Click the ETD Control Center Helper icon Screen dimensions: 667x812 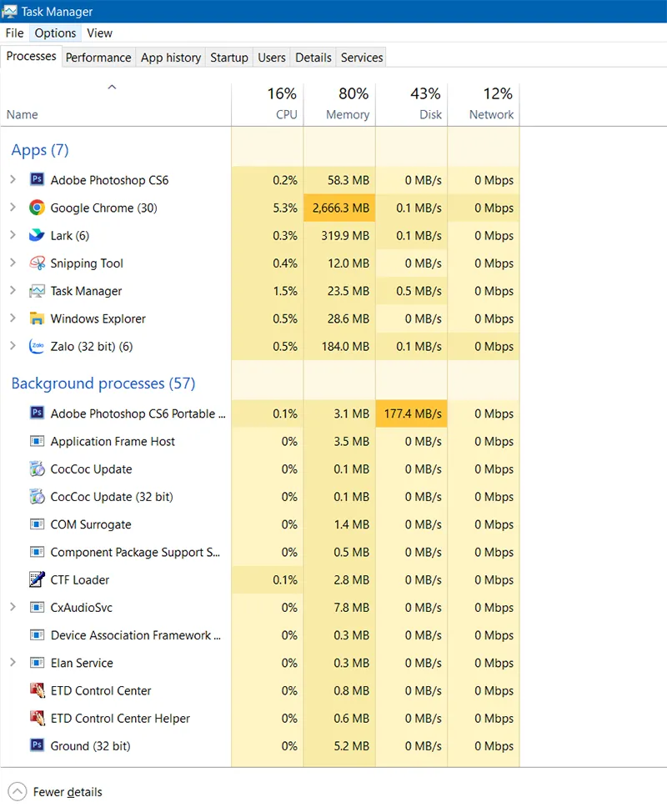37,718
